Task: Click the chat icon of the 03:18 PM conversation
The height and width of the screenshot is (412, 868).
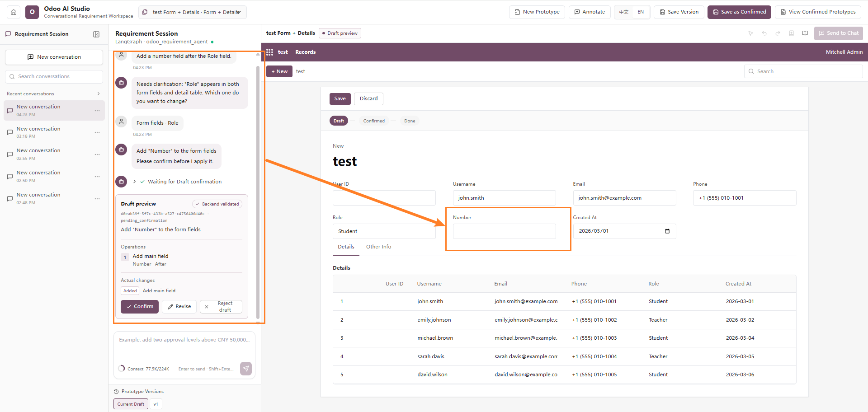Action: (10, 132)
